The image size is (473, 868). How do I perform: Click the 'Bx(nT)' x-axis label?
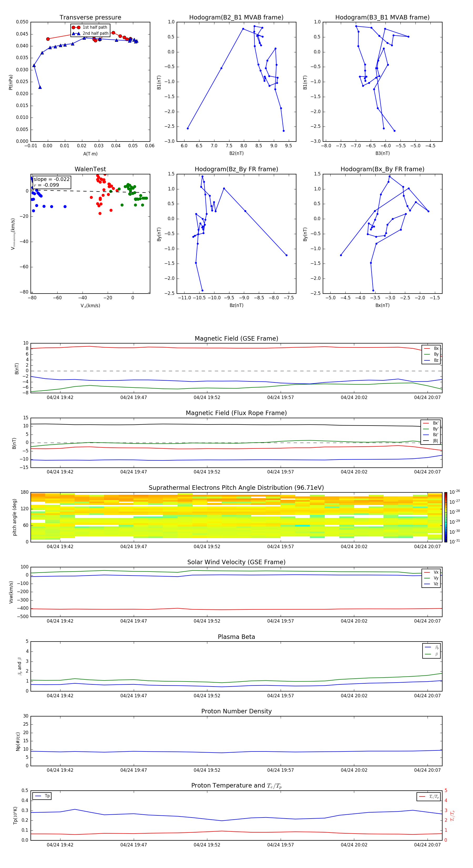click(x=382, y=305)
